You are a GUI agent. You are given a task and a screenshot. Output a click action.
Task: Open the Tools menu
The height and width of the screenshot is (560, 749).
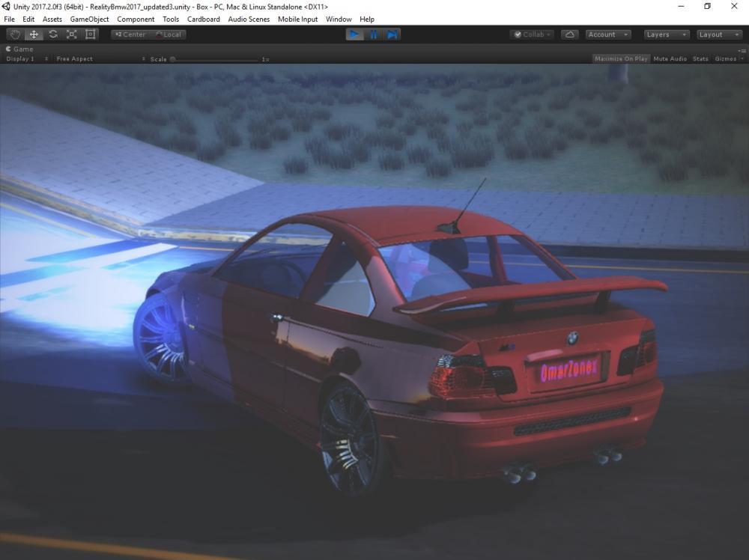pos(171,19)
